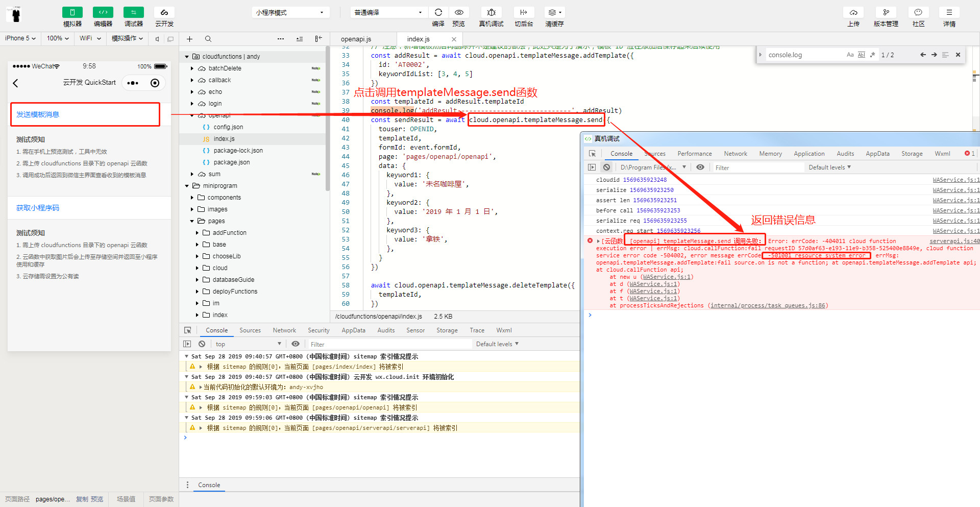Toggle the debugger (调试器) panel icon
The height and width of the screenshot is (507, 980).
[x=133, y=12]
